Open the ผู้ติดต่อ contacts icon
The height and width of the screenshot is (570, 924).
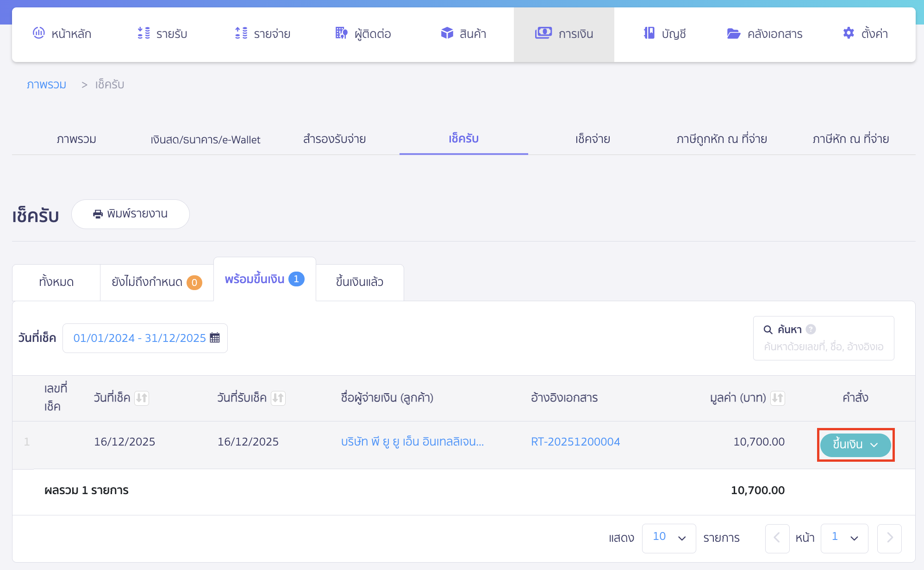point(340,33)
